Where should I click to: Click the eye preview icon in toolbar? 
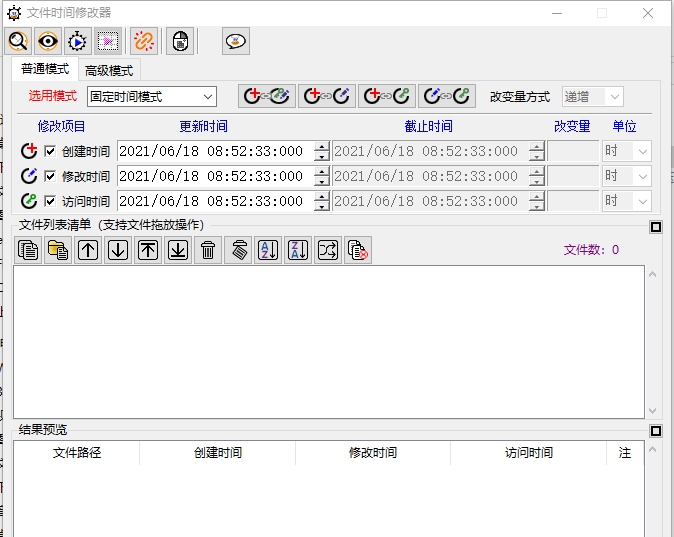pos(48,41)
